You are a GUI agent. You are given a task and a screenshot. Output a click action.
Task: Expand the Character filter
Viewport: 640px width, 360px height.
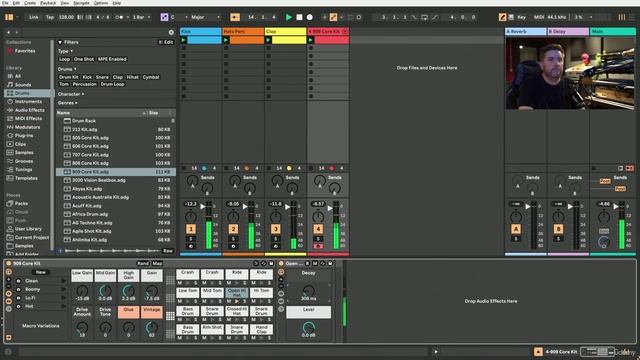[71, 94]
